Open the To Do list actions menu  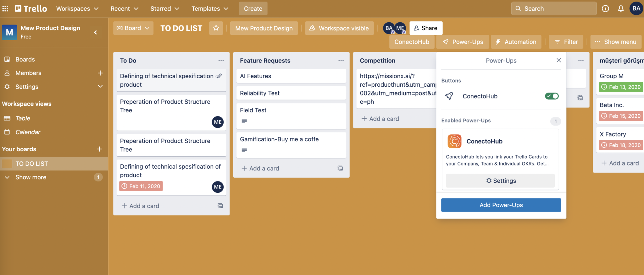pyautogui.click(x=221, y=60)
